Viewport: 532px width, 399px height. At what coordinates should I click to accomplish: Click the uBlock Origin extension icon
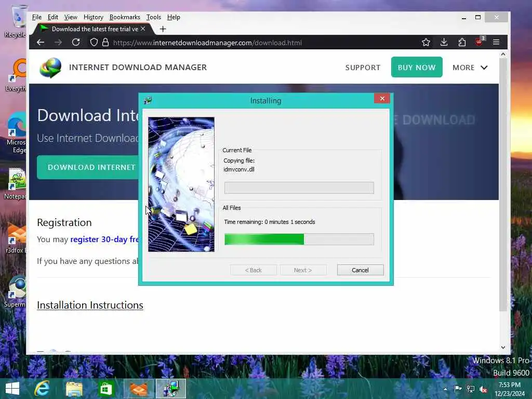coord(480,42)
